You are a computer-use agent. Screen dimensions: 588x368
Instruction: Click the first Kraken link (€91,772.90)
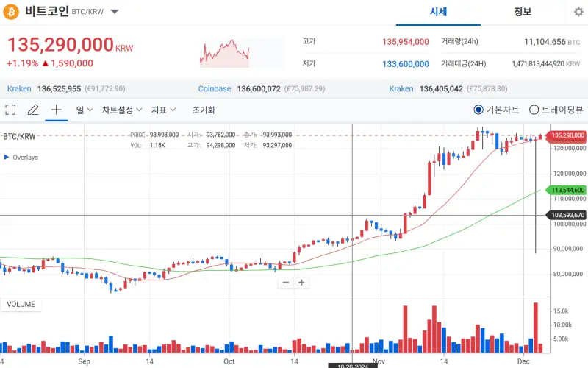pos(19,89)
